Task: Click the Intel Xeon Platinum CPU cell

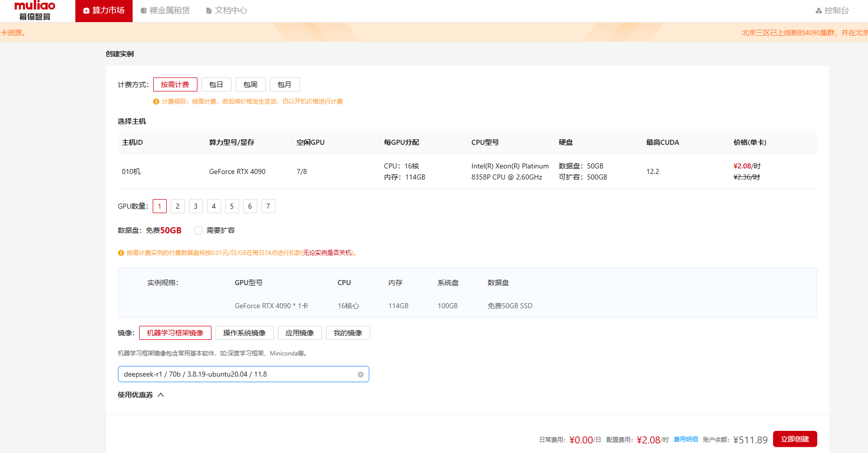Action: (510, 171)
